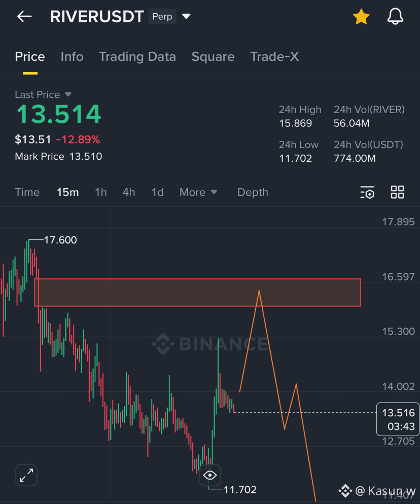Select the Time chart view

click(x=27, y=192)
